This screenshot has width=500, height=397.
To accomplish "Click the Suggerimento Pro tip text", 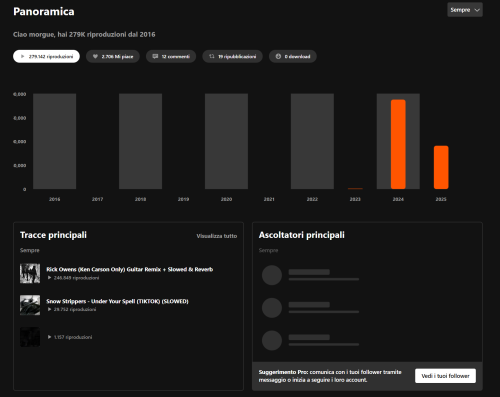I will 330,376.
